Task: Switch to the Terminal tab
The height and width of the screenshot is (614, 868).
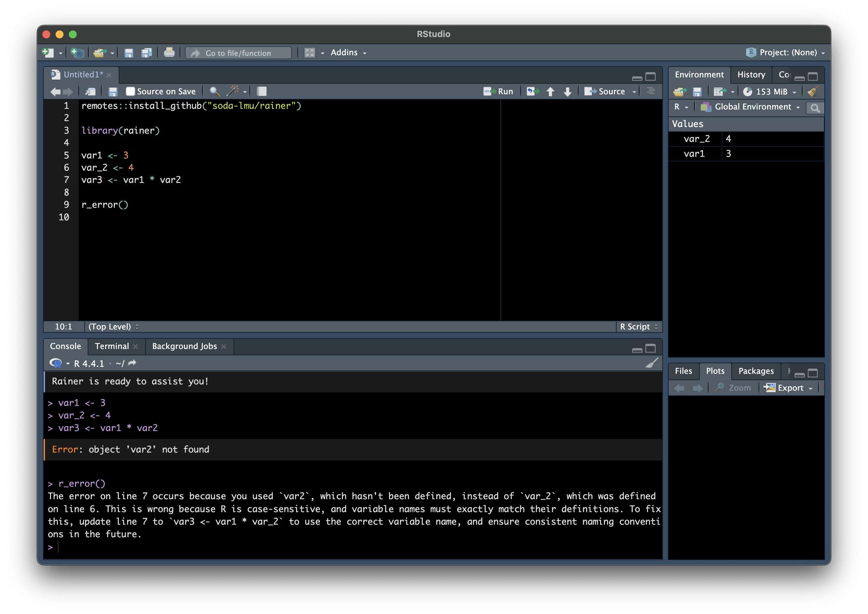Action: pyautogui.click(x=111, y=346)
